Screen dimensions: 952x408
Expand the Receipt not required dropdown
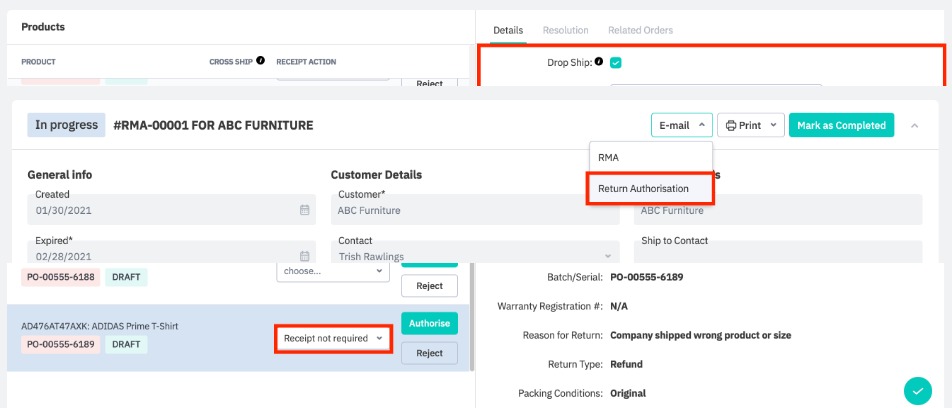coord(334,338)
